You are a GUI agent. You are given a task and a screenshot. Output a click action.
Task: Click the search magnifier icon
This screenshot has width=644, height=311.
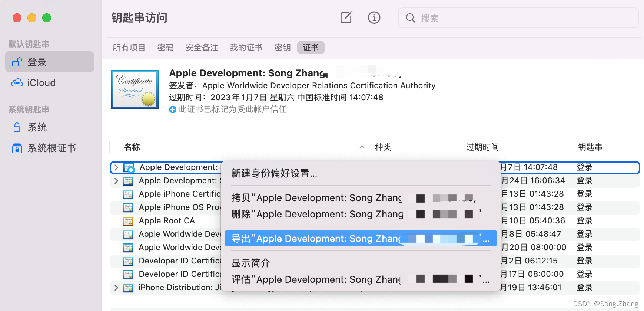[410, 18]
